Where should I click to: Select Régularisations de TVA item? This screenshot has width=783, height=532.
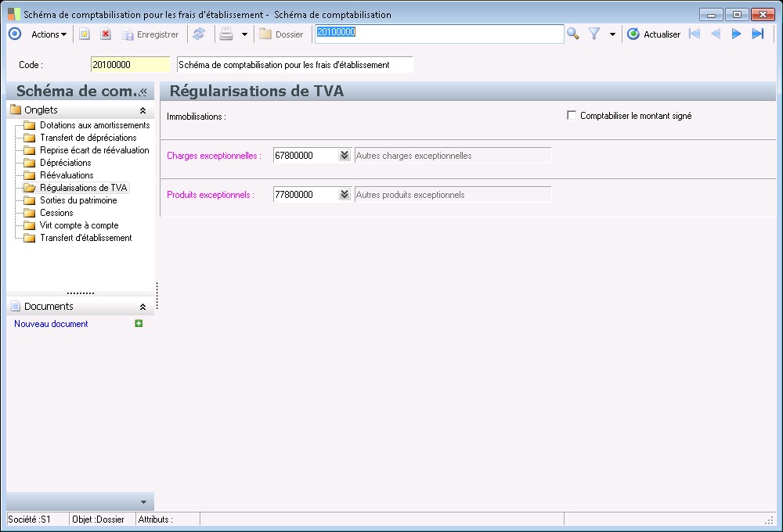(x=84, y=188)
